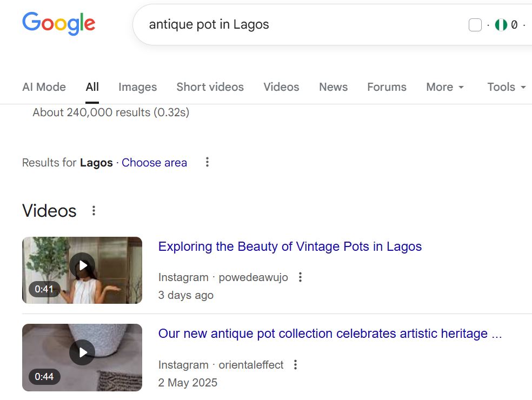Switch to the Short videos tab
Screen dimensions: 532x400
(210, 87)
